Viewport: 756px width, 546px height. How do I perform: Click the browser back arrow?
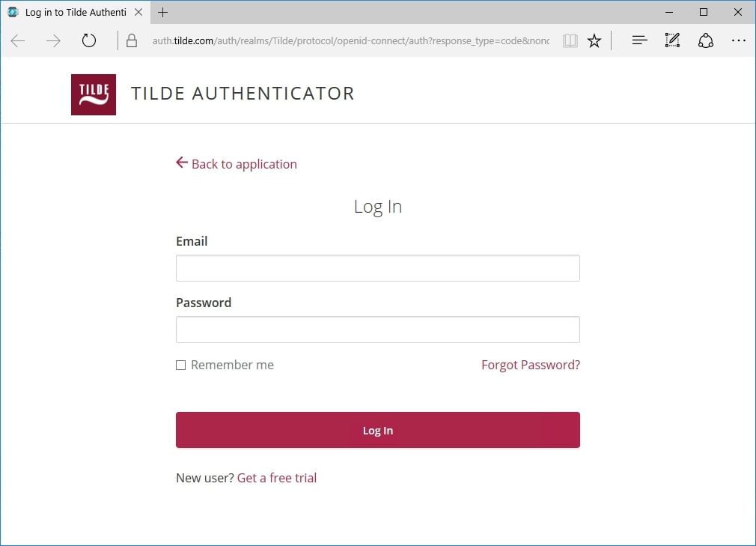coord(18,41)
